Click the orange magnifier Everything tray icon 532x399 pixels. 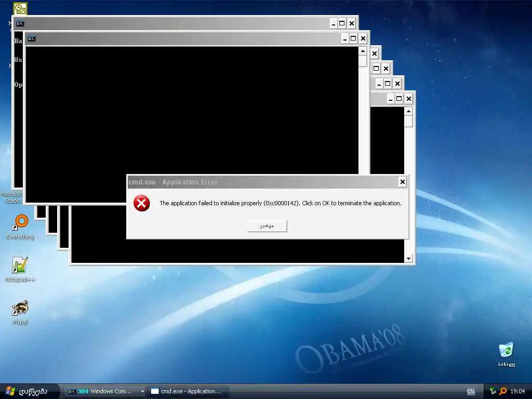click(x=503, y=391)
